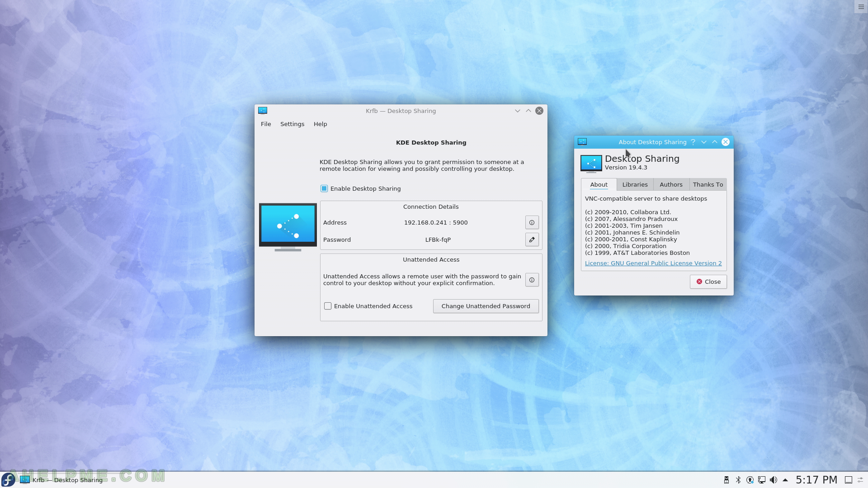
Task: Open the Help menu
Action: coord(320,124)
